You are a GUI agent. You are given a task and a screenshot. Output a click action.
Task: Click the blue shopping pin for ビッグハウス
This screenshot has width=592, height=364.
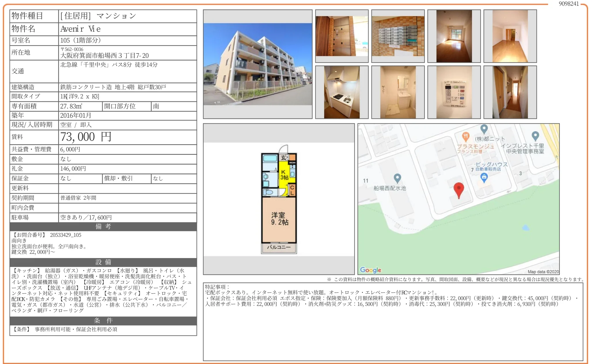tap(484, 178)
